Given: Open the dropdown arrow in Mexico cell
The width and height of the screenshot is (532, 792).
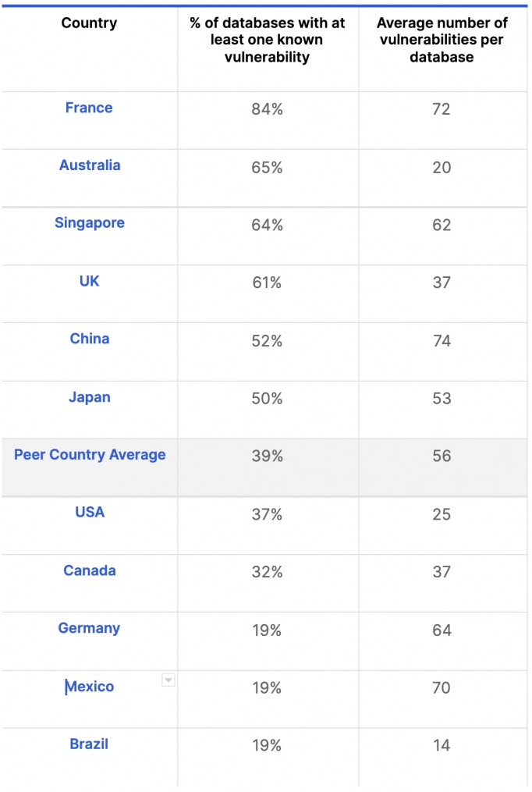Looking at the screenshot, I should [x=168, y=680].
